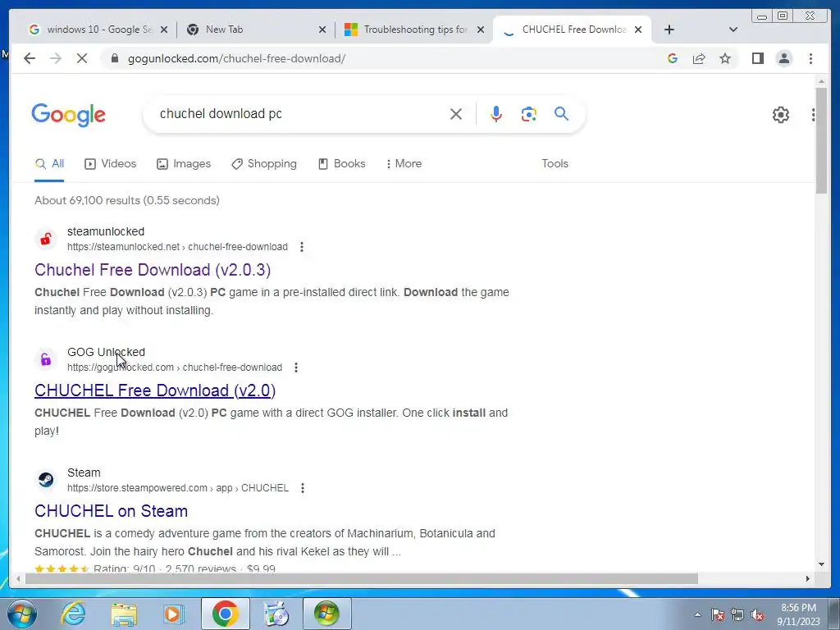The height and width of the screenshot is (630, 840).
Task: Launch Internet Explorer from taskbar
Action: point(73,614)
